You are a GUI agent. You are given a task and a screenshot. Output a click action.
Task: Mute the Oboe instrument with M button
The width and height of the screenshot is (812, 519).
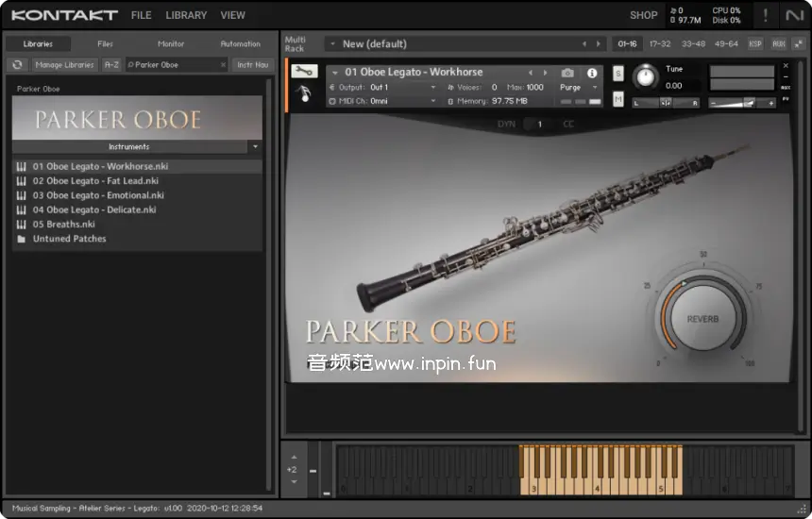(618, 99)
